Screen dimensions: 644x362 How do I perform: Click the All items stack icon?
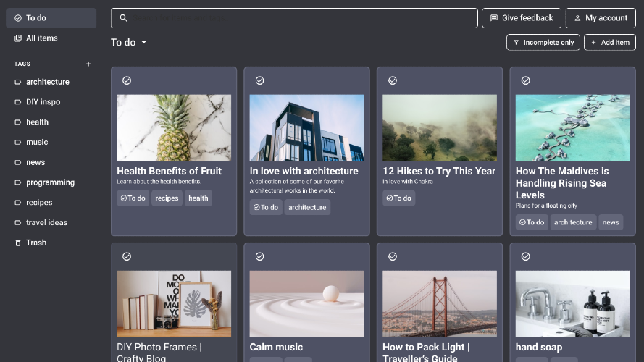[x=17, y=38]
